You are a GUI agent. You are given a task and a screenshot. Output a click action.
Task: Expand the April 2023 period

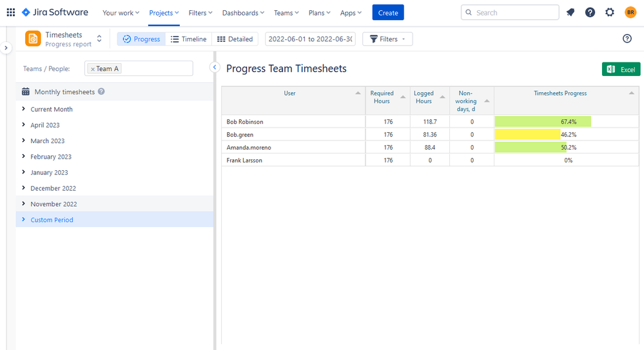click(x=23, y=124)
